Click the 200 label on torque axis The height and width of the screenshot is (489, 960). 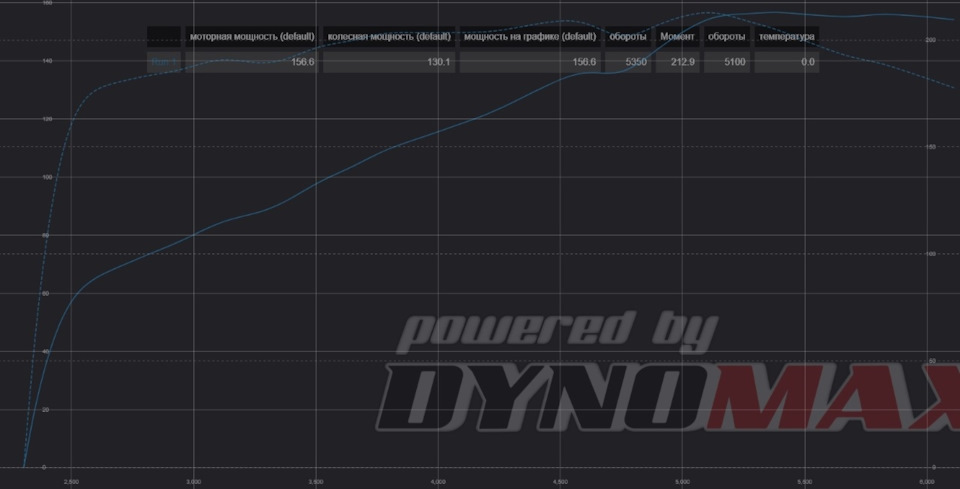click(x=931, y=40)
